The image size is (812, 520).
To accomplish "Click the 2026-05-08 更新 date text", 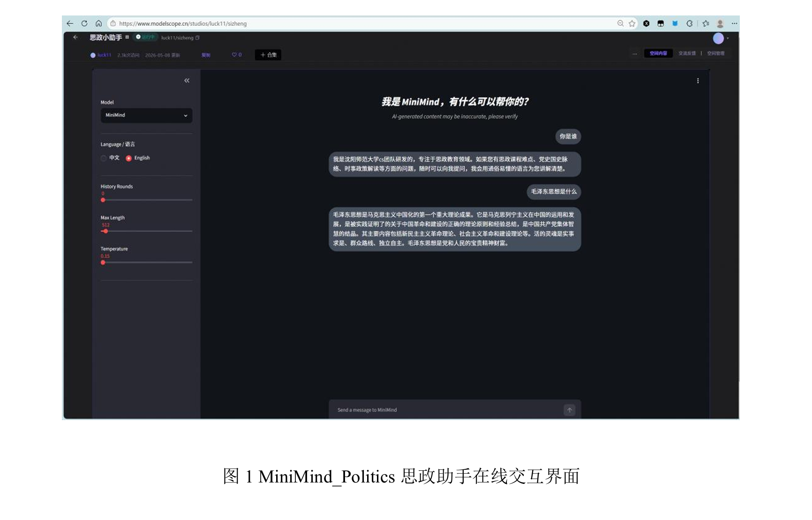I will [162, 55].
